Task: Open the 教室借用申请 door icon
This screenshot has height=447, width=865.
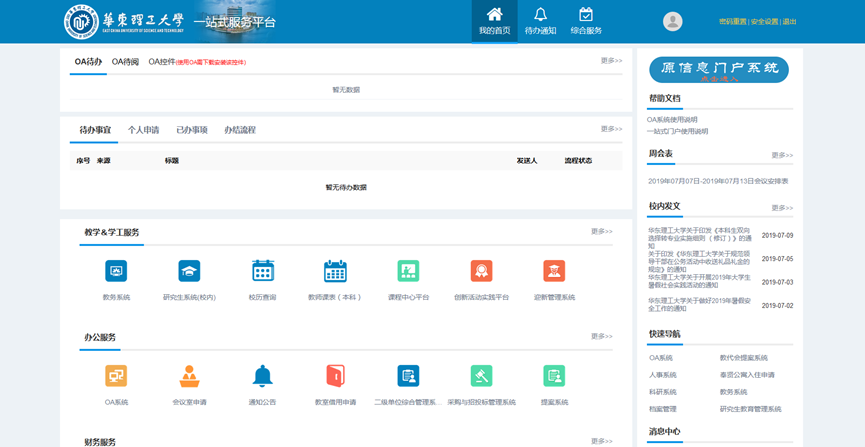Action: [335, 376]
